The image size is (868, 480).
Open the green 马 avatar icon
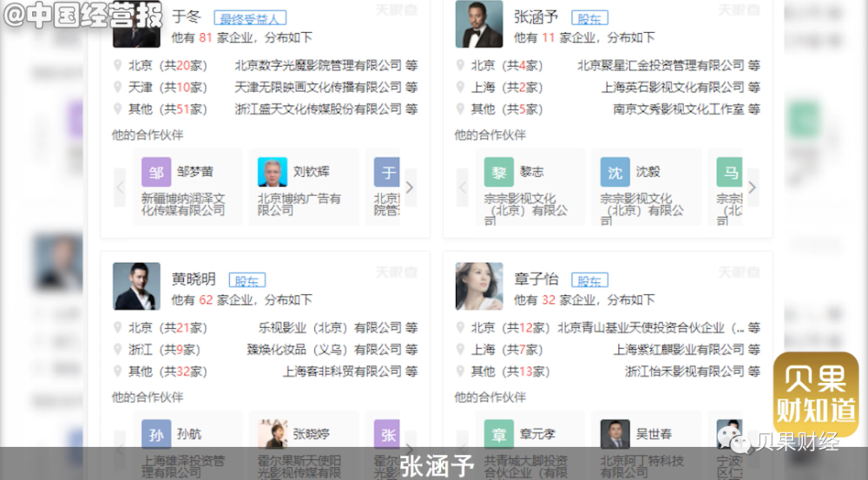(730, 172)
